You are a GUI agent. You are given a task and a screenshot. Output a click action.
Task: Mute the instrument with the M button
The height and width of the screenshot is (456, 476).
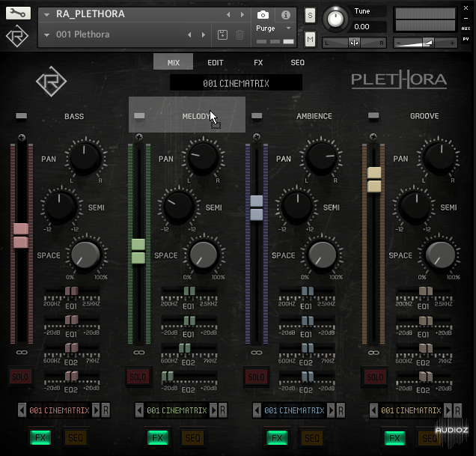[310, 39]
